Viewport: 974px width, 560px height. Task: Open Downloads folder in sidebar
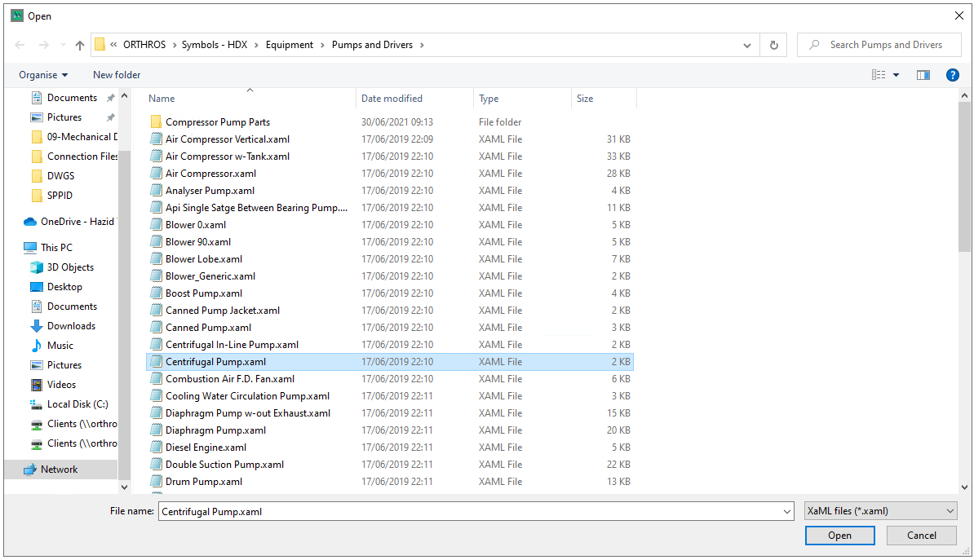click(71, 326)
